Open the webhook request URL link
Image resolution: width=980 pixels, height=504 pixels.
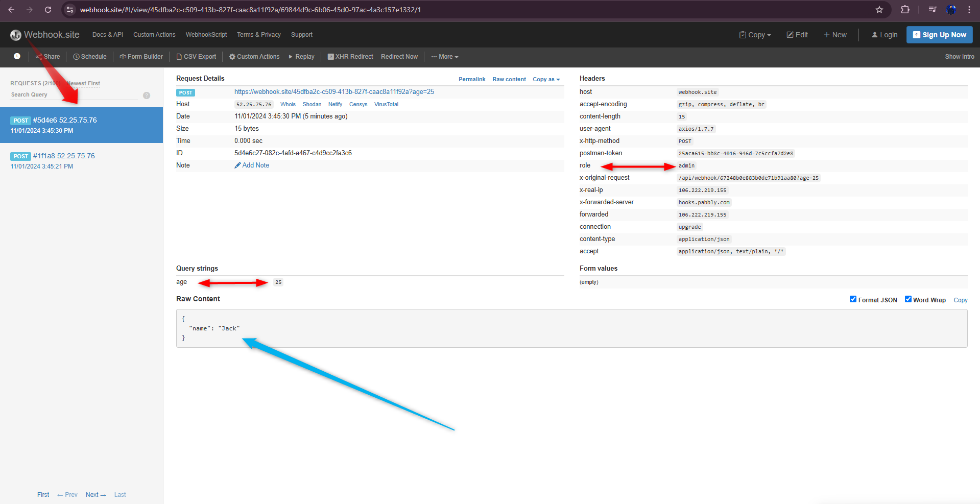(334, 92)
